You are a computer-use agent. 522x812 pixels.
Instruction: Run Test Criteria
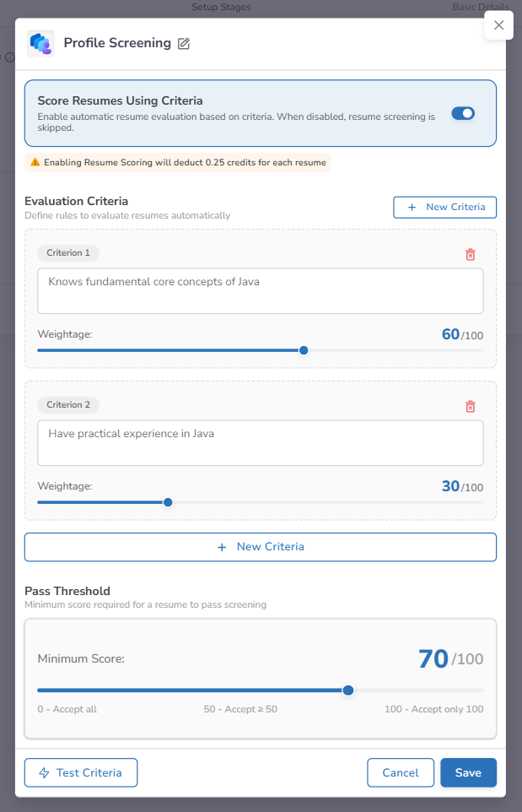coord(81,772)
